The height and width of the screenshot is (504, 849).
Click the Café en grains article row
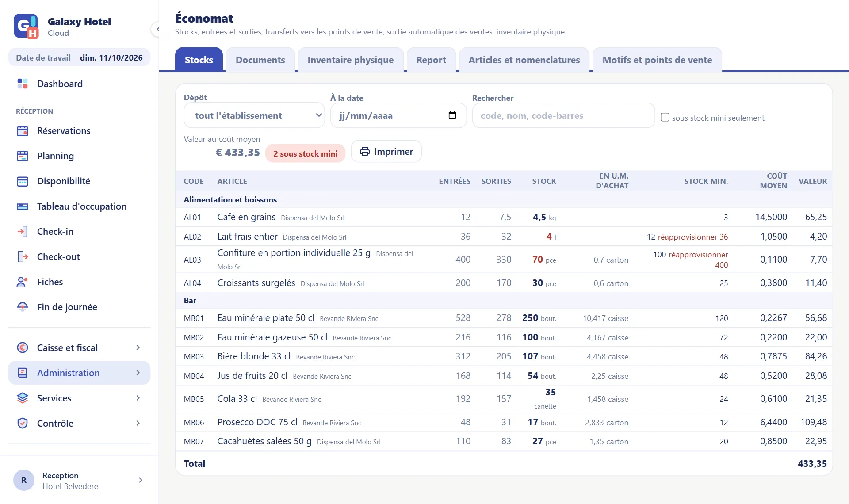pyautogui.click(x=504, y=217)
